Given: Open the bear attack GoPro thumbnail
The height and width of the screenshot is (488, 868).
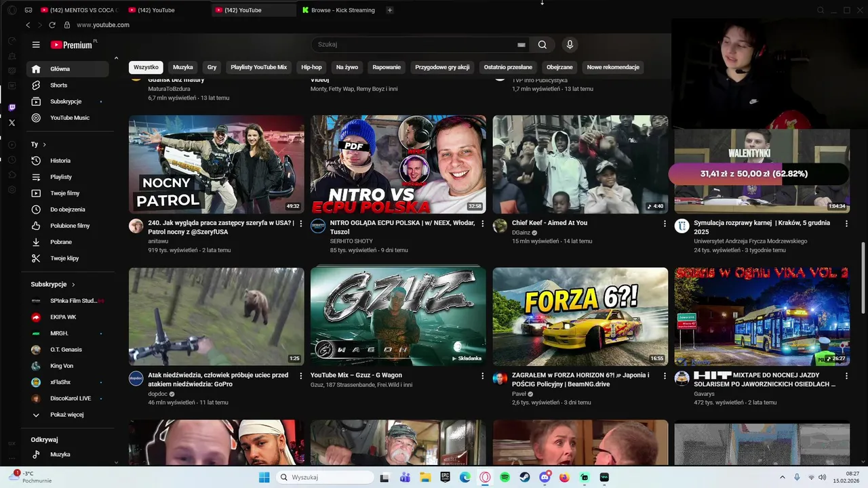Looking at the screenshot, I should click(x=216, y=317).
